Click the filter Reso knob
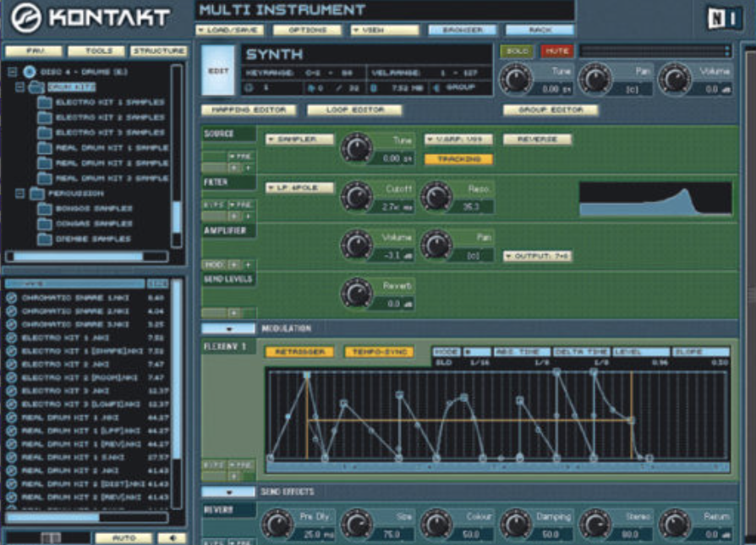The image size is (756, 545). pos(436,196)
